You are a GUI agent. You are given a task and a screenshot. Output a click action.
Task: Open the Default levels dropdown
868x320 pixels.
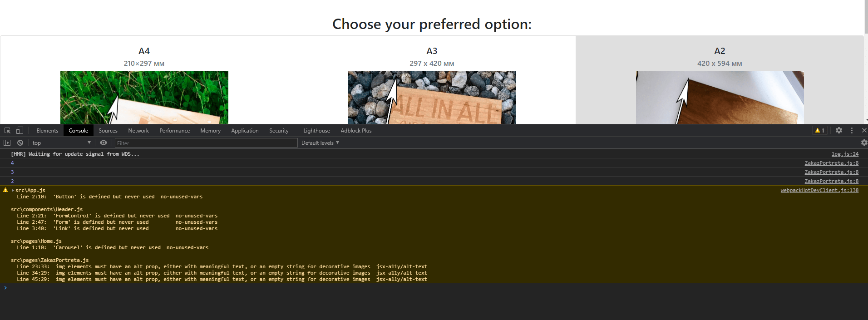pyautogui.click(x=320, y=143)
